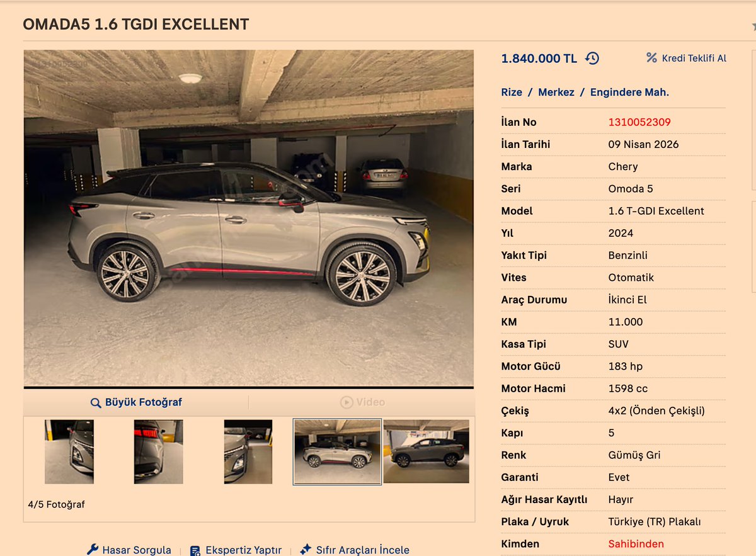This screenshot has width=756, height=556.
Task: Click the Engindere Mah. neighborhood link
Action: pyautogui.click(x=629, y=92)
